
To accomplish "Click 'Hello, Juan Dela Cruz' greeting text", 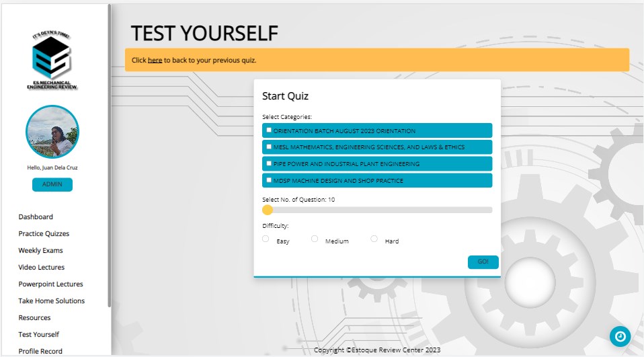I will click(52, 167).
